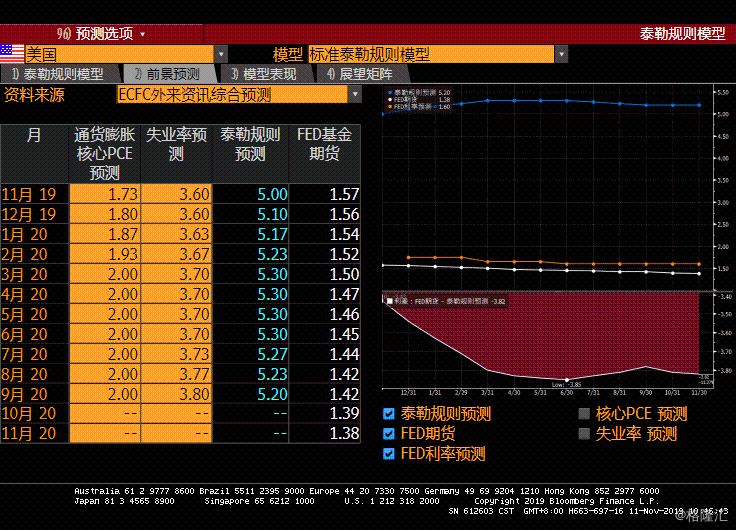Image resolution: width=736 pixels, height=530 pixels.
Task: Disable the FED利率预测 checkbox
Action: pyautogui.click(x=389, y=454)
